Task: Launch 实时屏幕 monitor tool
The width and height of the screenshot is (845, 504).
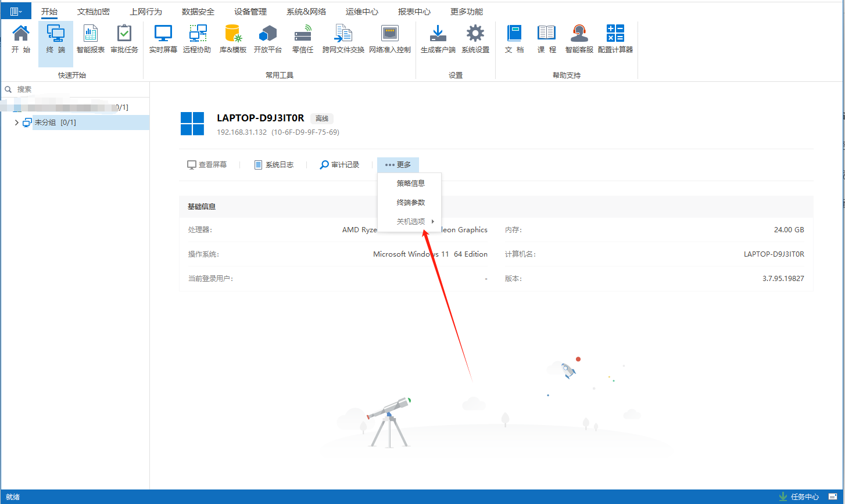Action: coord(163,39)
